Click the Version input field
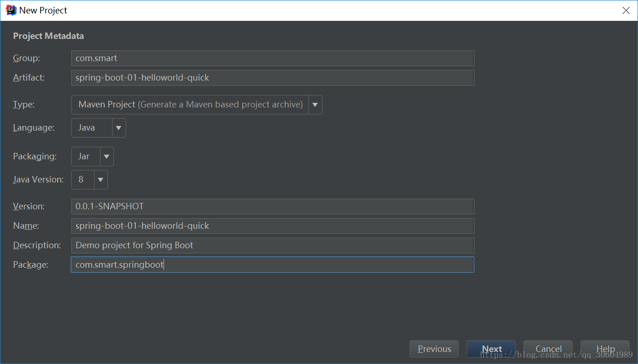This screenshot has height=364, width=638. [x=272, y=207]
